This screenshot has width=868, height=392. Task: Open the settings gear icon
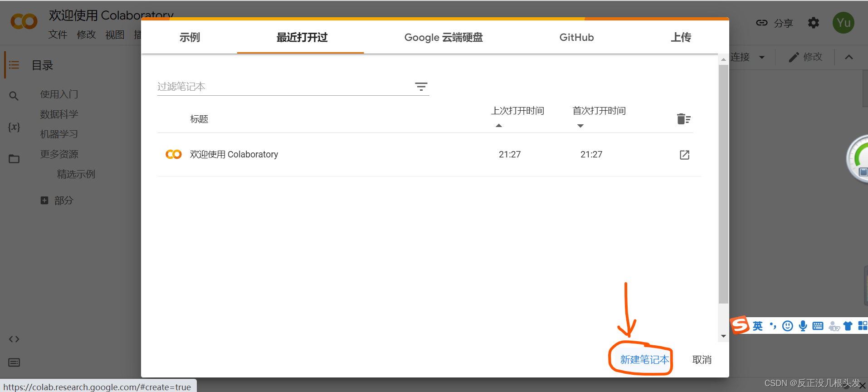point(814,23)
